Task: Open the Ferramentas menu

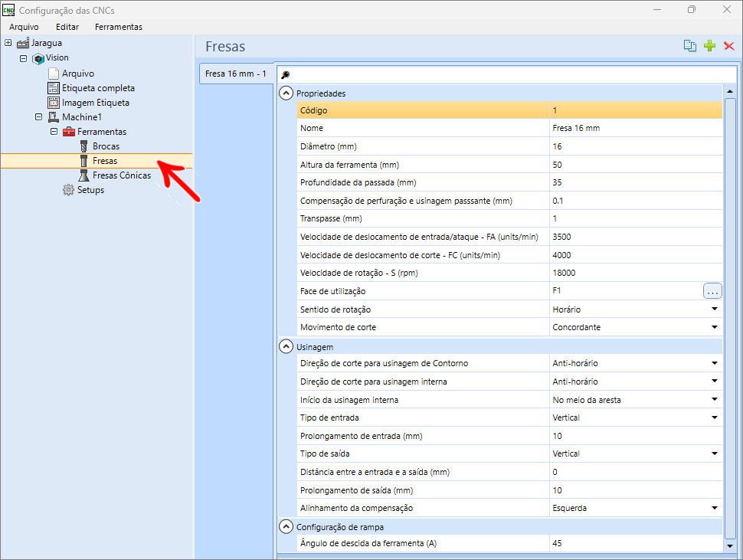Action: click(x=118, y=27)
